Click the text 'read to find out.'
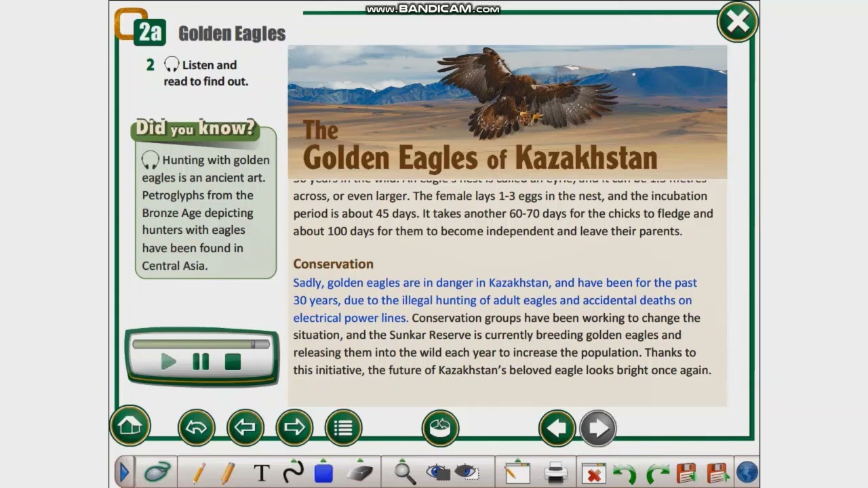The width and height of the screenshot is (868, 488). [x=206, y=81]
